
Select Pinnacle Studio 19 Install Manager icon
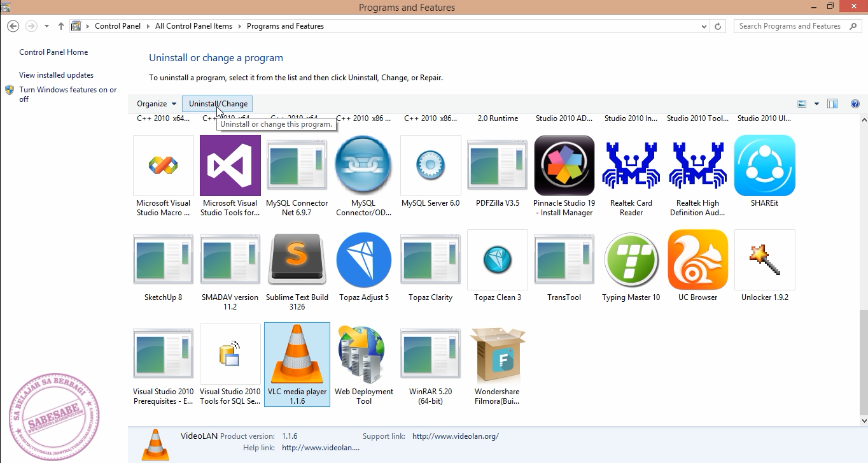click(564, 166)
